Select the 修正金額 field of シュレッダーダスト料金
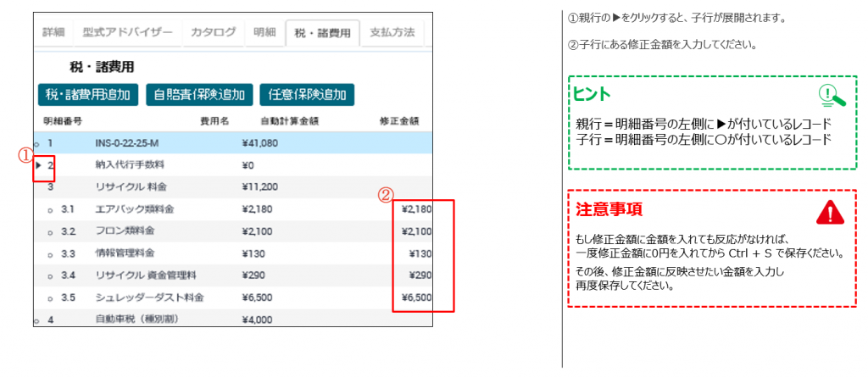The height and width of the screenshot is (378, 868). 416,297
